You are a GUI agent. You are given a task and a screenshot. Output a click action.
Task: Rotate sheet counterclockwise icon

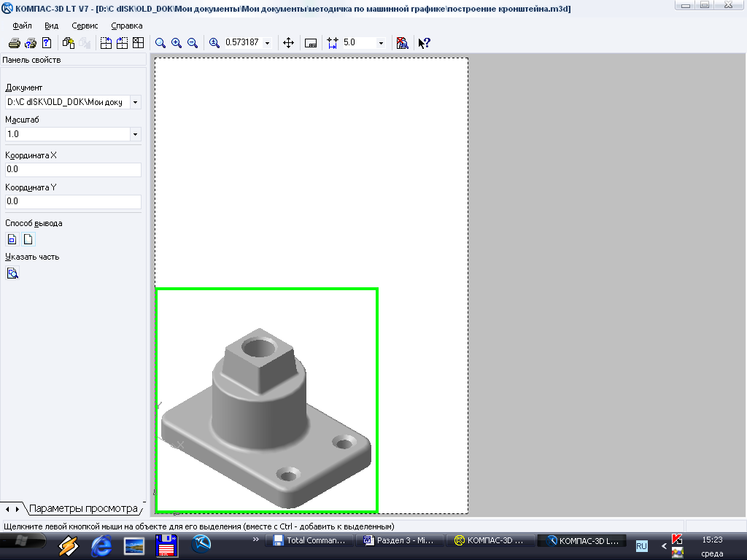(x=106, y=43)
